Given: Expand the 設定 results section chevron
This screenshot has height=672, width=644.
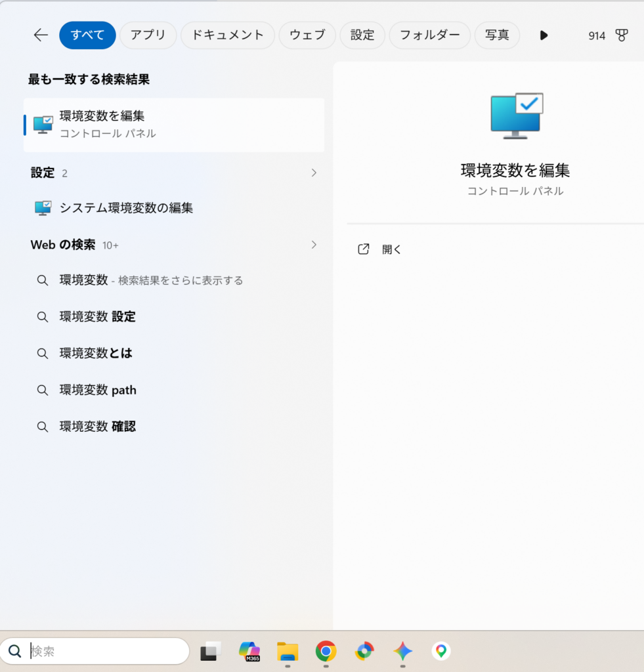Looking at the screenshot, I should pyautogui.click(x=314, y=173).
